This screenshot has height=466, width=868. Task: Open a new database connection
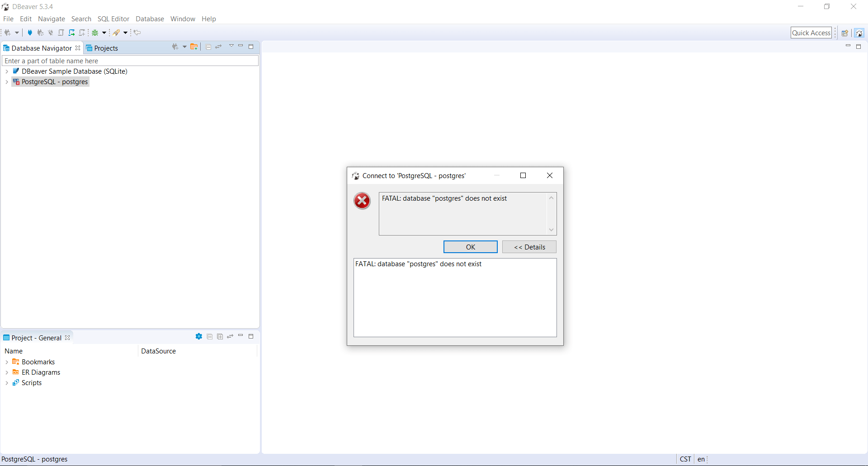(x=8, y=33)
